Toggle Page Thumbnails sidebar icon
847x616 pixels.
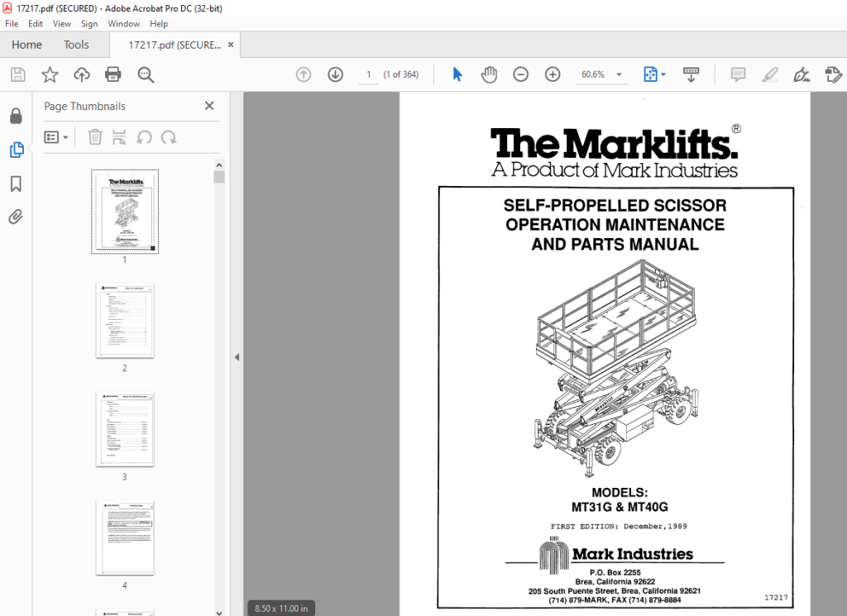17,150
